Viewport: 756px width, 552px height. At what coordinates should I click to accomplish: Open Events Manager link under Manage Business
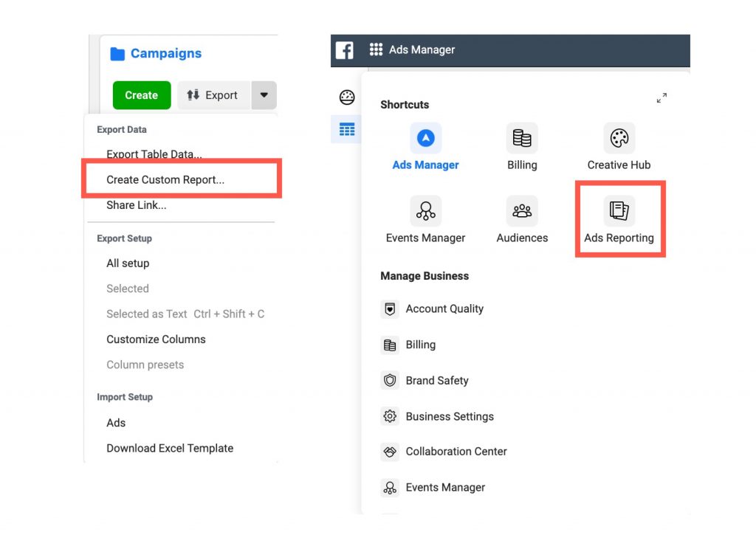pyautogui.click(x=445, y=488)
